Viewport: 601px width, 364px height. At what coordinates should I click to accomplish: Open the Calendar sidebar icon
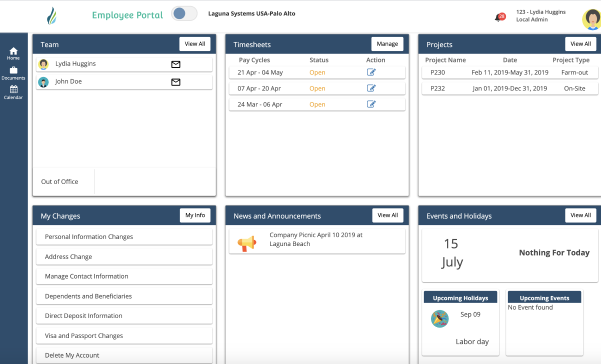[x=13, y=92]
